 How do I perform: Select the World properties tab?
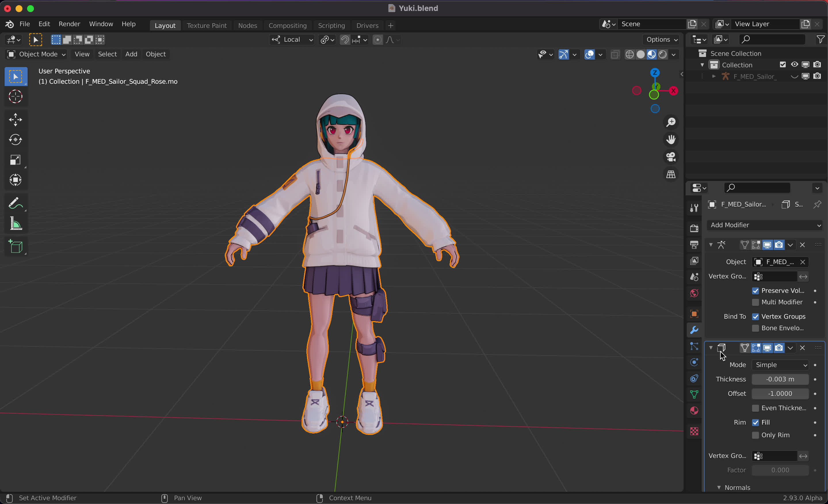click(x=694, y=292)
